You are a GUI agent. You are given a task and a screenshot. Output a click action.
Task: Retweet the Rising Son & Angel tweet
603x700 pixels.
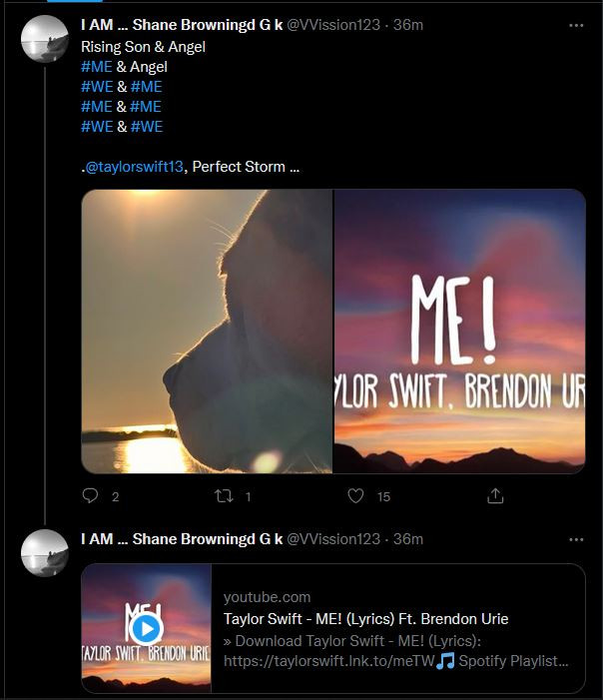click(x=226, y=496)
